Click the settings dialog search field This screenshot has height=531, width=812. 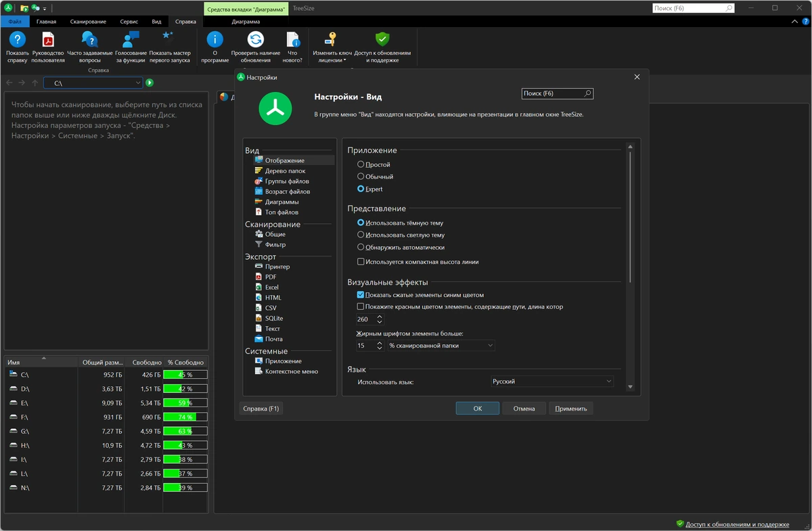[558, 93]
